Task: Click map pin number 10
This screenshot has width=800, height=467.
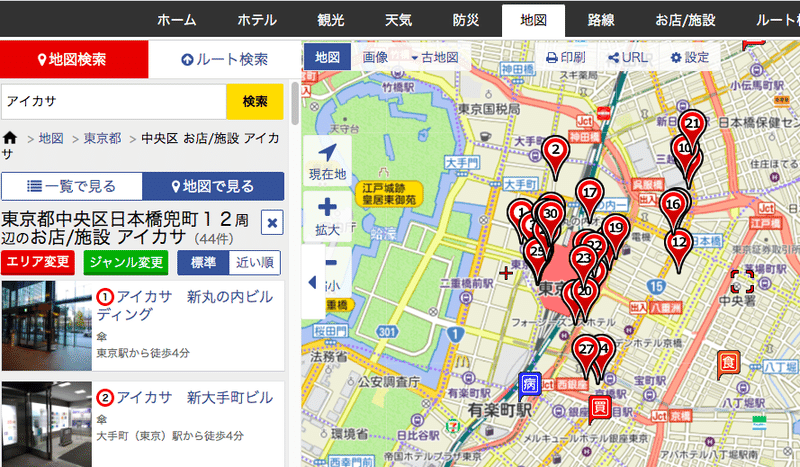Action: point(684,149)
